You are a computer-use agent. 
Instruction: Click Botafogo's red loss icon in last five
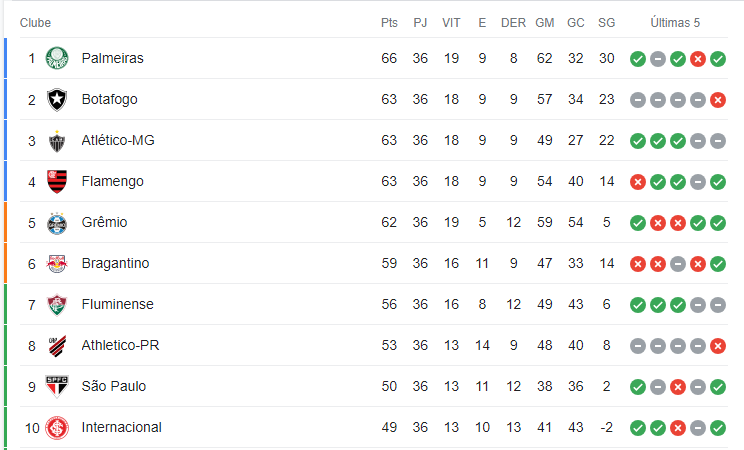[718, 100]
